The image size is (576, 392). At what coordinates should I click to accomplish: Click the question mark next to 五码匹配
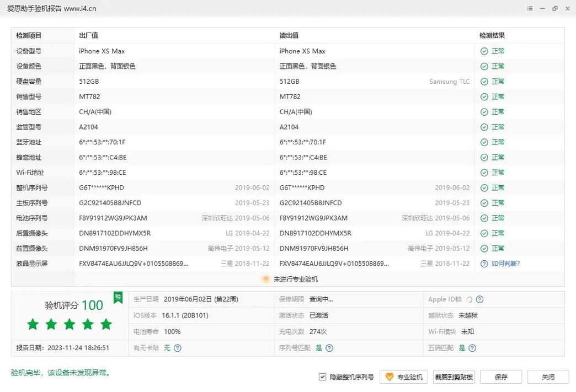(x=472, y=347)
